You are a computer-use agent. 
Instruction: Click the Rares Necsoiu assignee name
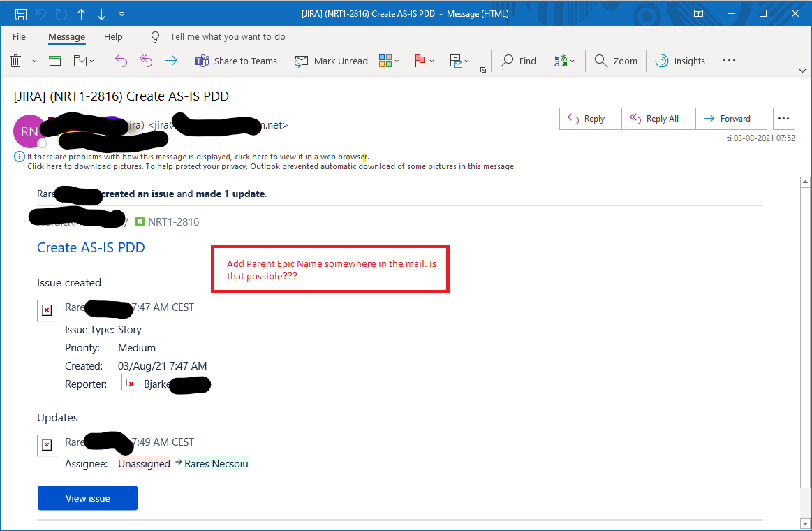coord(216,464)
